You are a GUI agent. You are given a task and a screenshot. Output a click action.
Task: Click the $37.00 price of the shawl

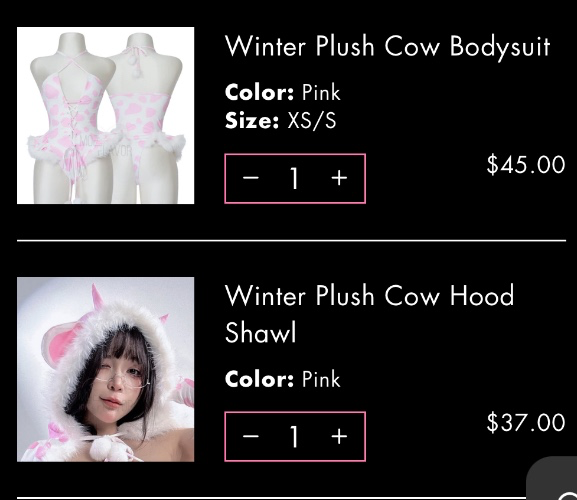[x=526, y=422]
